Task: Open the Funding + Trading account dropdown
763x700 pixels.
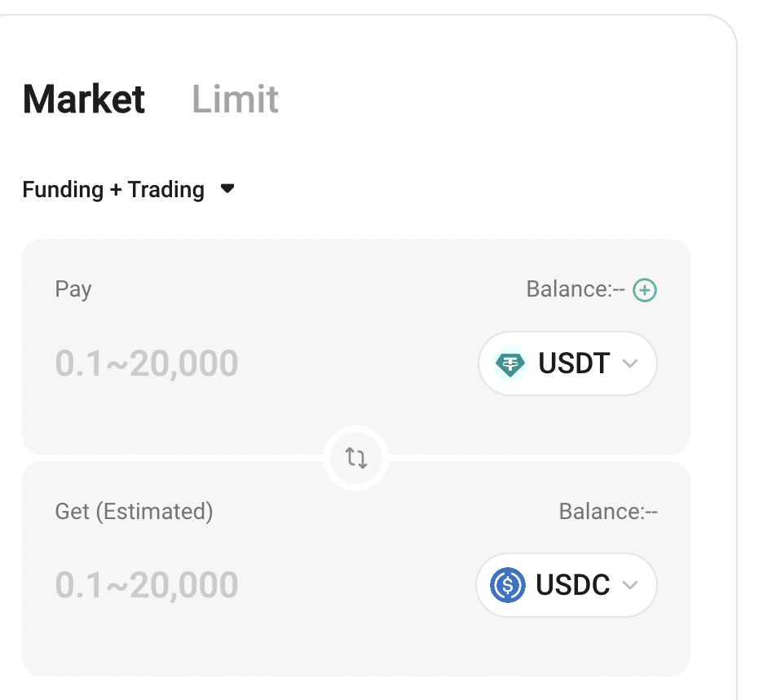Action: (x=128, y=189)
